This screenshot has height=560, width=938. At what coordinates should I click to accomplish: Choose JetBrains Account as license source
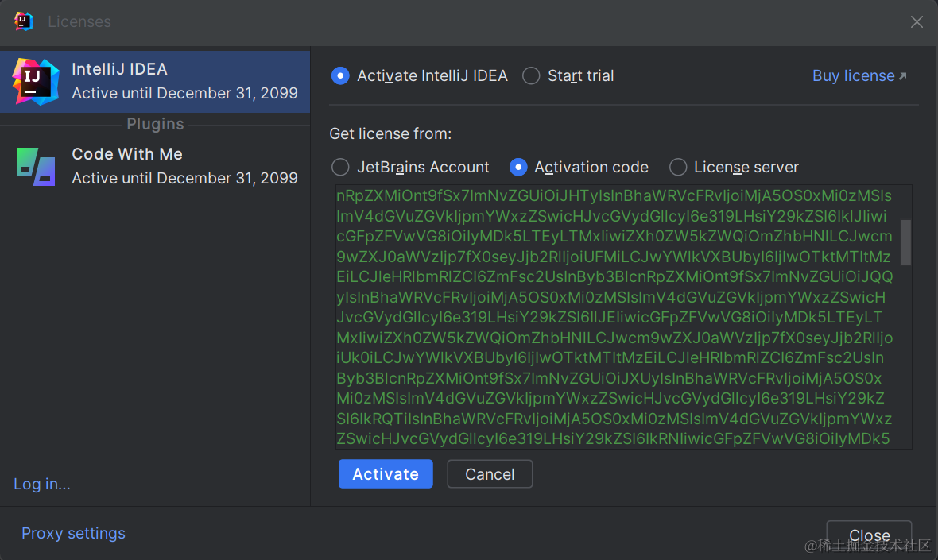coord(340,168)
